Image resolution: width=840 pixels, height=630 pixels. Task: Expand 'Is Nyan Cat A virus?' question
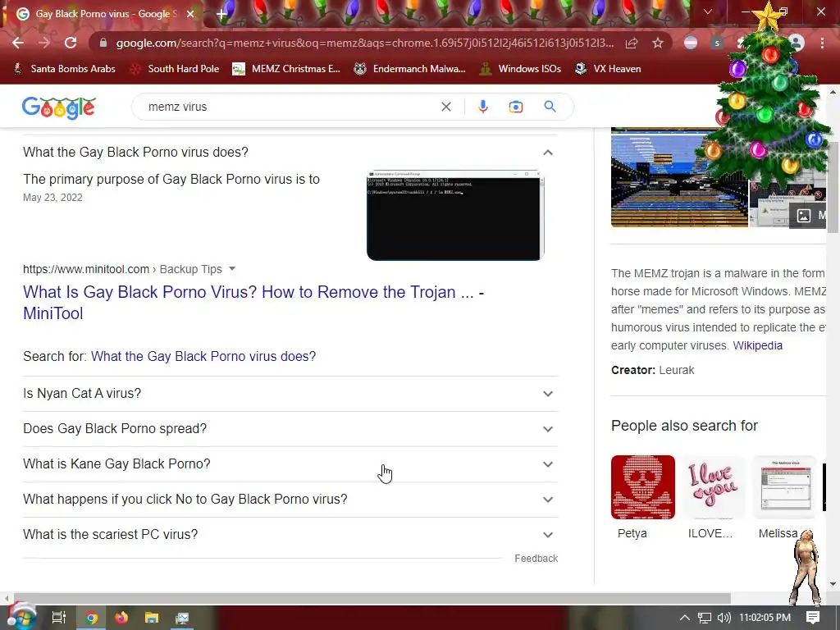point(290,394)
